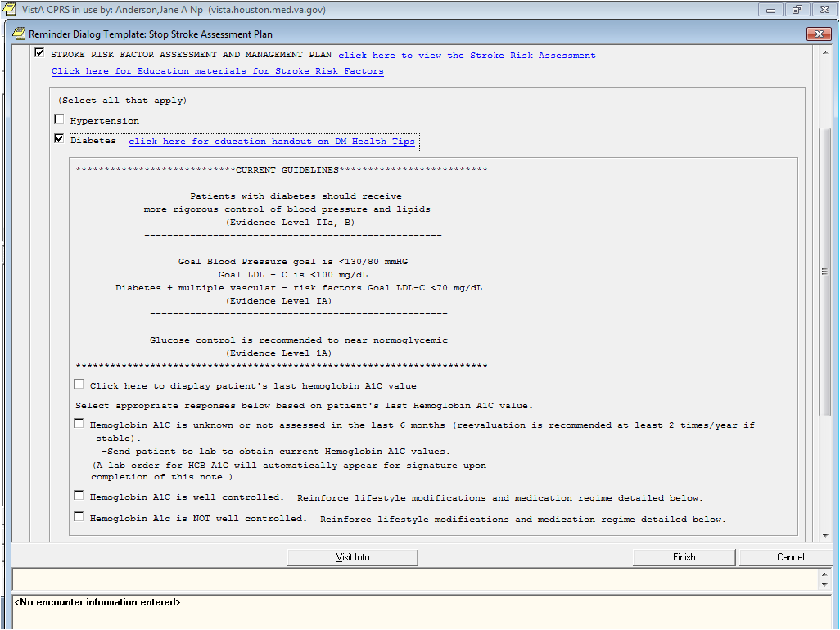Open the DM Health Tips handout link
The height and width of the screenshot is (630, 840).
click(x=271, y=142)
